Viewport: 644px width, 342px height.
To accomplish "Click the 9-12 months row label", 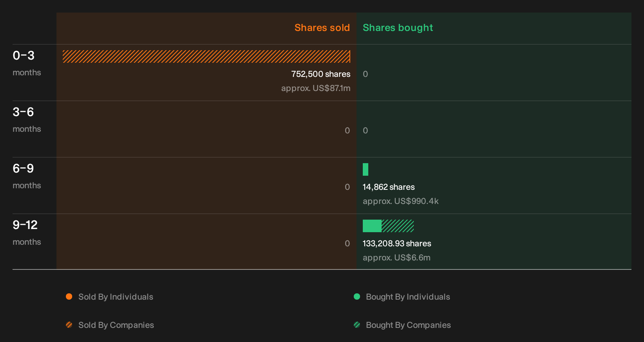I will (x=27, y=232).
